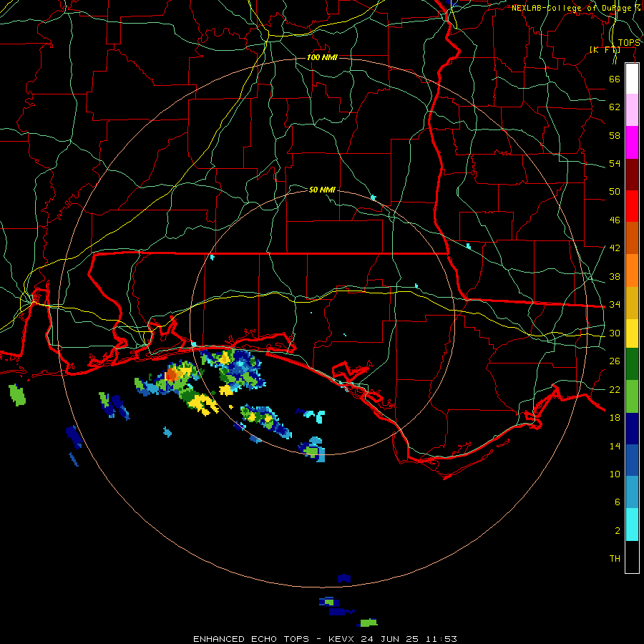
Task: Click the medium blue legend band
Action: click(x=632, y=460)
